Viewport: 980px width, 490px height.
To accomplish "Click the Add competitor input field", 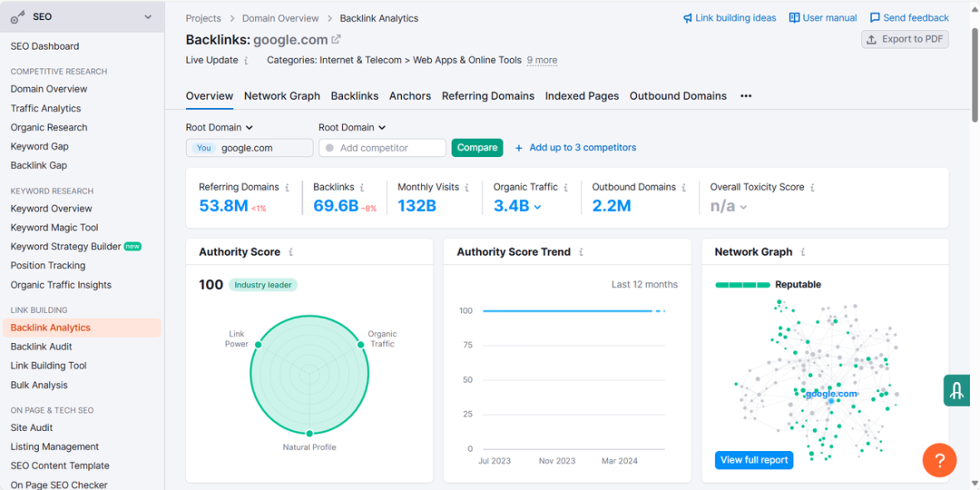I will tap(383, 148).
